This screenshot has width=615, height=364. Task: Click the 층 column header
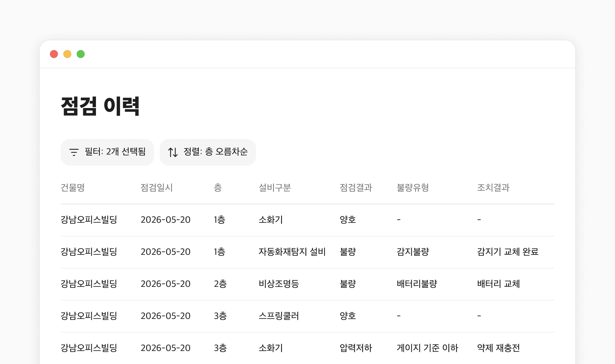point(218,188)
